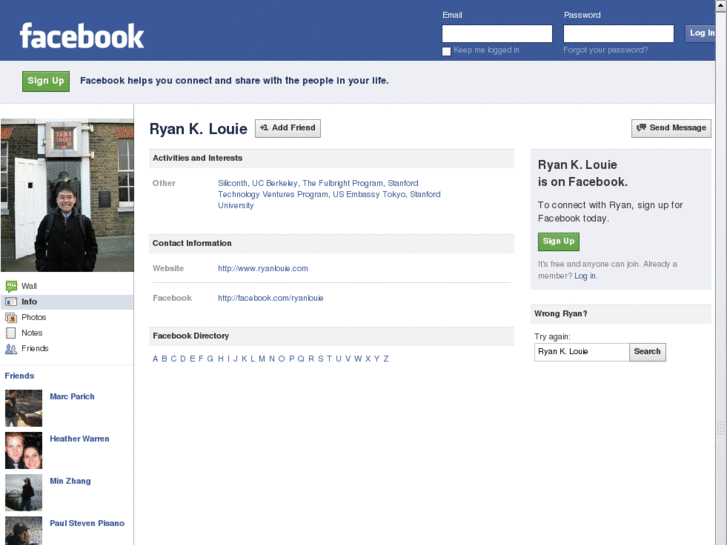
Task: Click the facebook logo
Action: 82,36
